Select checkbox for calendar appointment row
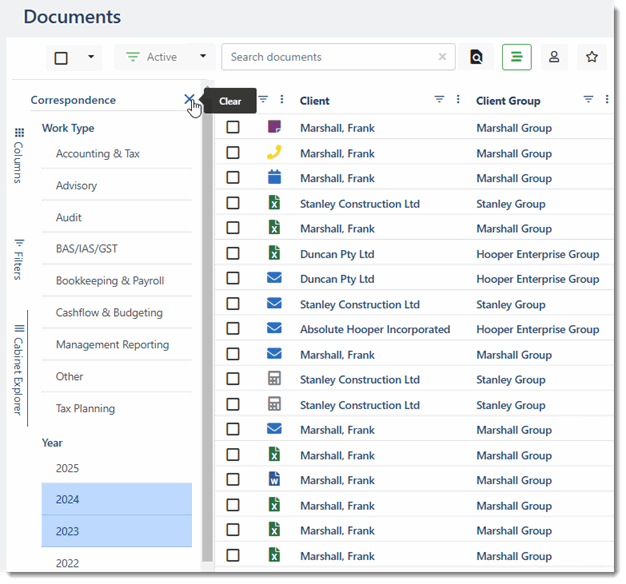This screenshot has width=626, height=584. click(x=233, y=177)
